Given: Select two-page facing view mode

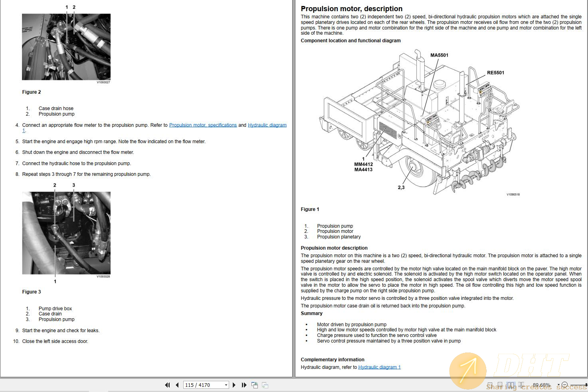Looking at the screenshot, I should coord(511,385).
